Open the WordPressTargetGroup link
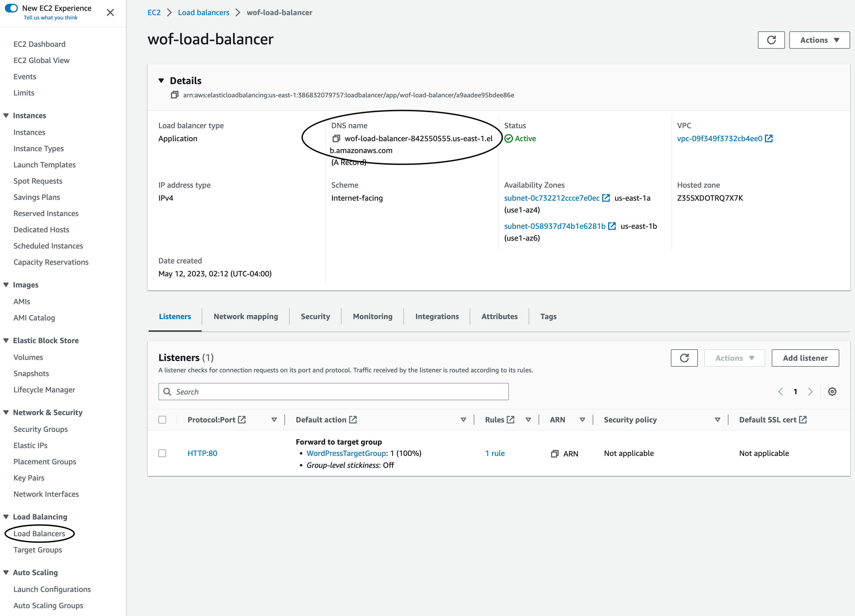The width and height of the screenshot is (855, 616). (x=346, y=453)
